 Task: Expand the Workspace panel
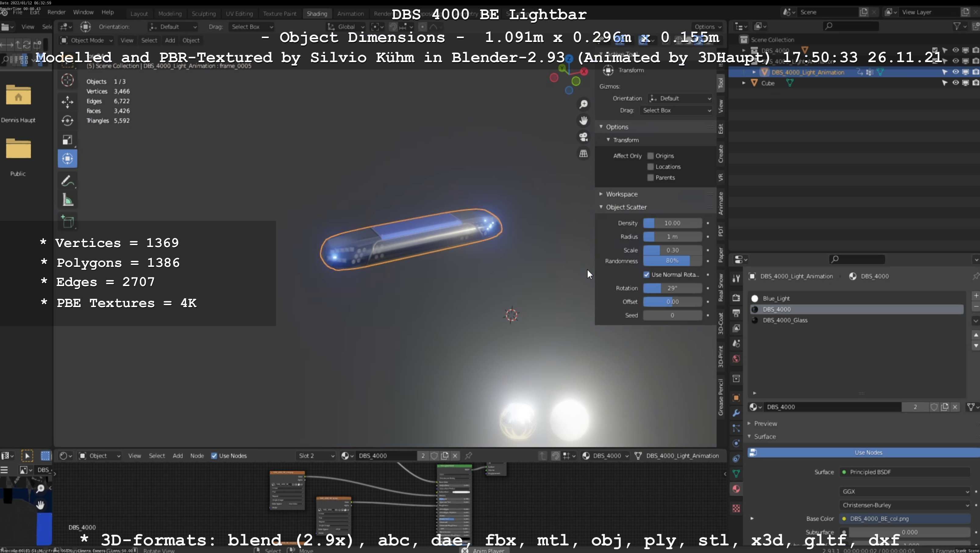[x=622, y=194]
